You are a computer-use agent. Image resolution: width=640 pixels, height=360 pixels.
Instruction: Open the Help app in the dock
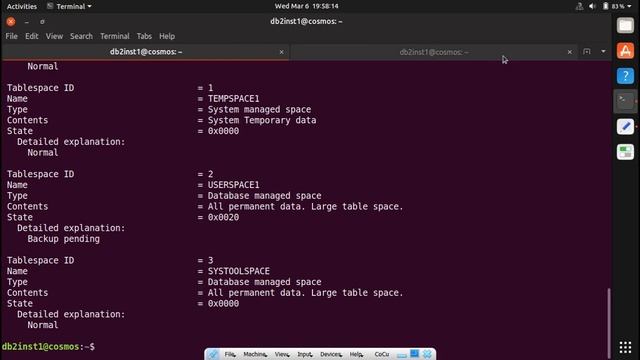click(x=625, y=76)
